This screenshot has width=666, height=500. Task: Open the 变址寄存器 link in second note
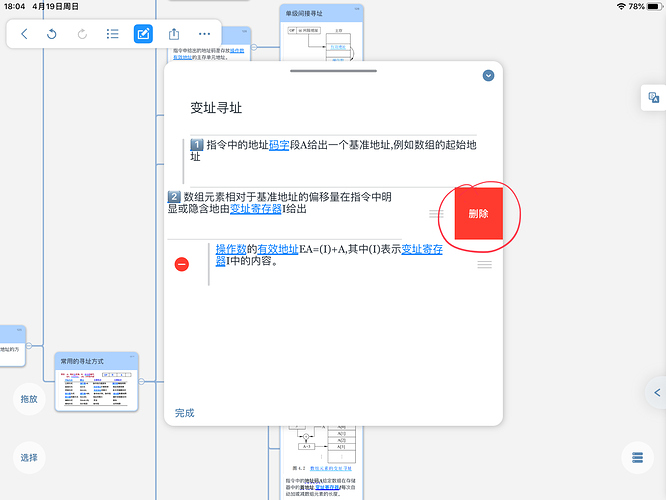click(x=256, y=209)
